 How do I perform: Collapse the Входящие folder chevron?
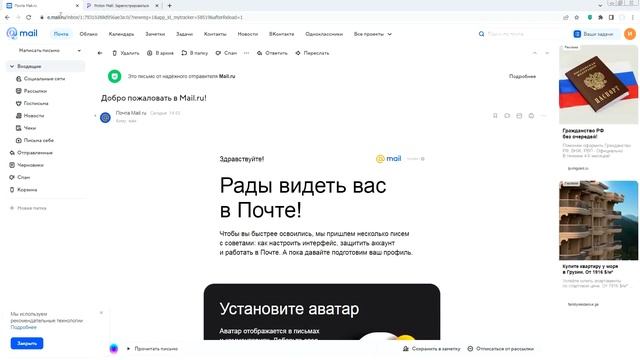pos(12,66)
